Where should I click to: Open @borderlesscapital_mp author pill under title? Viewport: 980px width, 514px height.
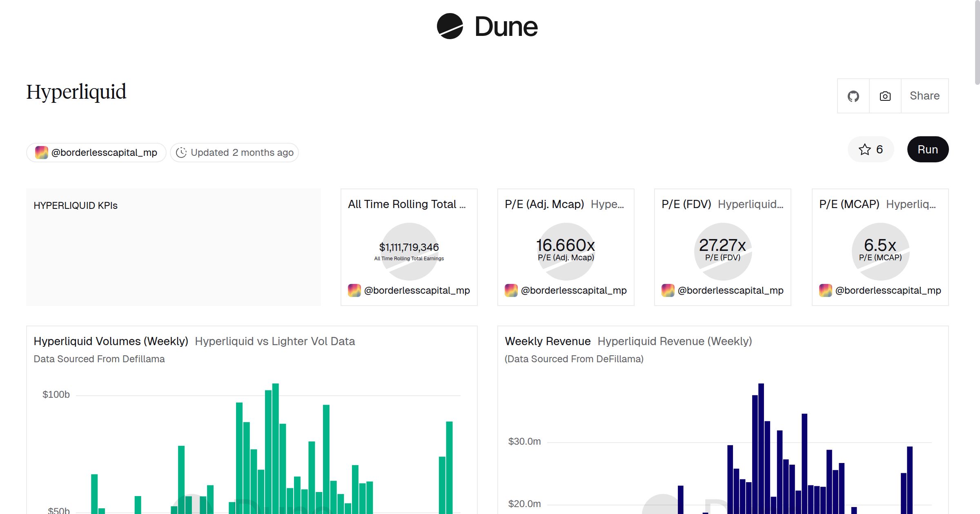[96, 153]
